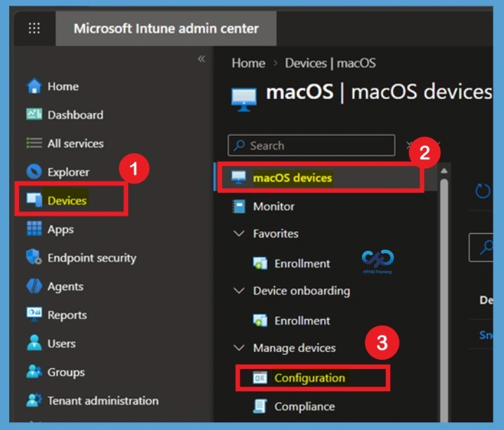This screenshot has width=504, height=430.
Task: Click the Favorites section heading
Action: (276, 233)
